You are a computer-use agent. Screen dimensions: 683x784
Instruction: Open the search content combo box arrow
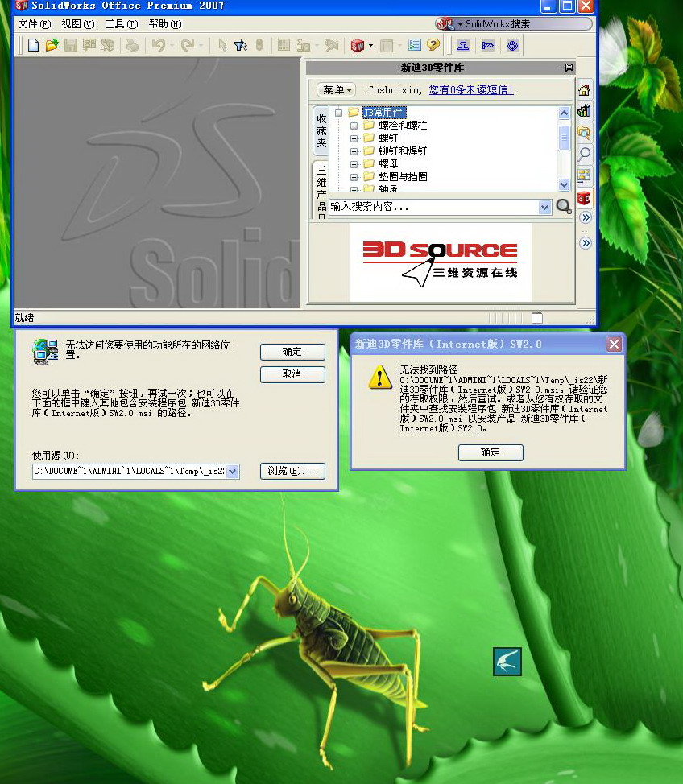pyautogui.click(x=545, y=207)
